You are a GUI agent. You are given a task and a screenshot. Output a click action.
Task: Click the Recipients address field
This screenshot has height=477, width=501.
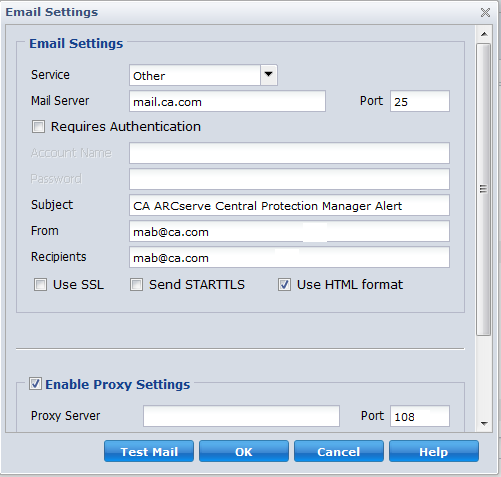coord(289,257)
